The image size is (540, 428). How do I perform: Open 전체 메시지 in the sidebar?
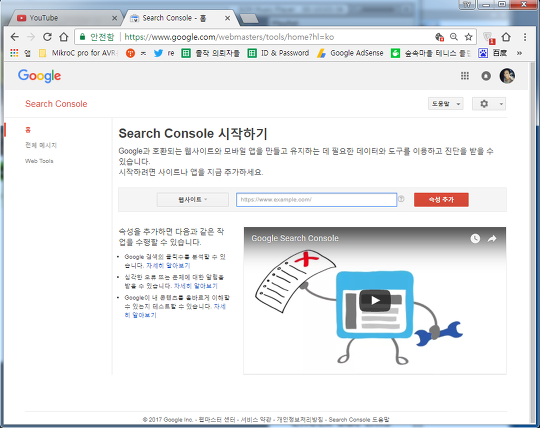click(41, 145)
